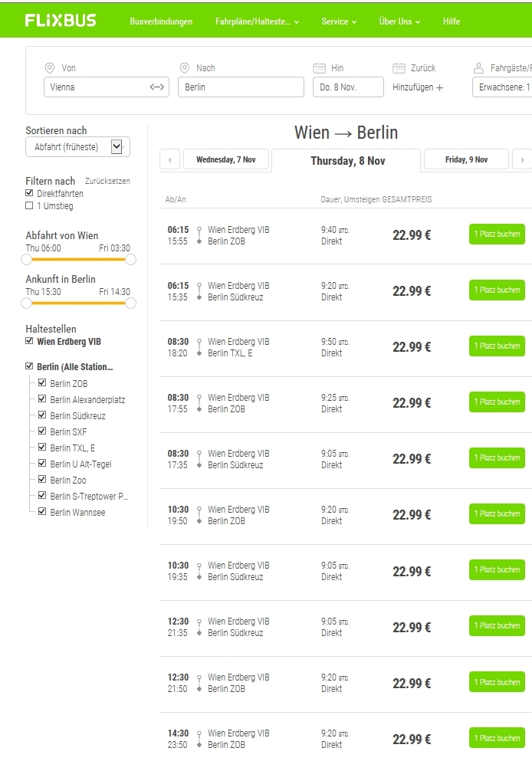Click the Fahrgäste person icon
Viewport: 532px width, 761px height.
point(478,68)
